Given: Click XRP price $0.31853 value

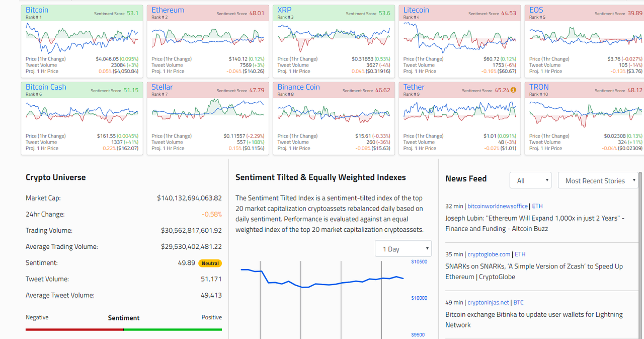Looking at the screenshot, I should [362, 59].
